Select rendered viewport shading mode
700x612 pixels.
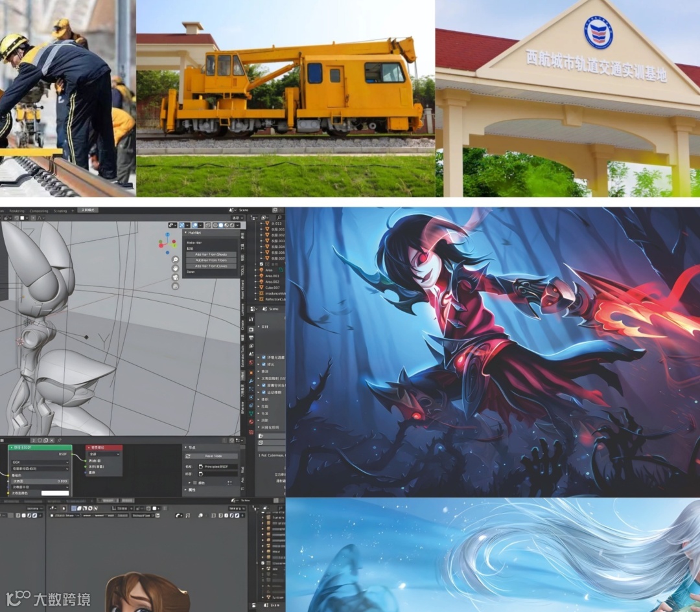pyautogui.click(x=232, y=225)
